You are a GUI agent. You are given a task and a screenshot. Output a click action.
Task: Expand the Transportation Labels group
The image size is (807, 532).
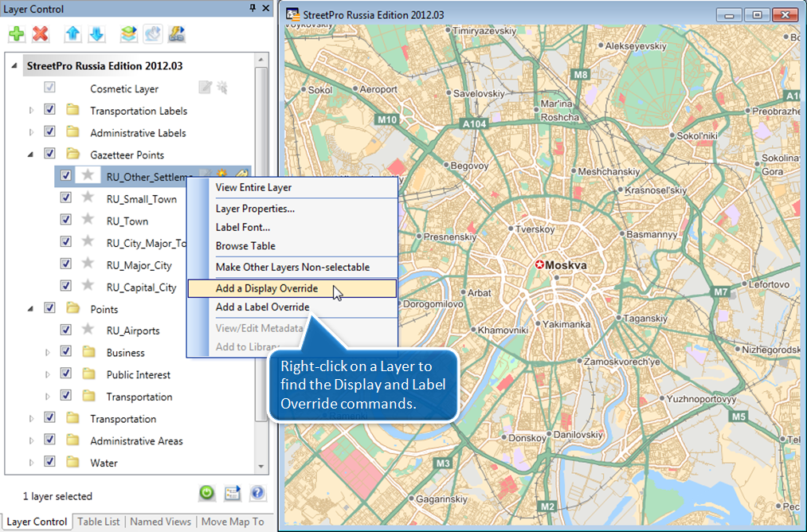point(31,110)
